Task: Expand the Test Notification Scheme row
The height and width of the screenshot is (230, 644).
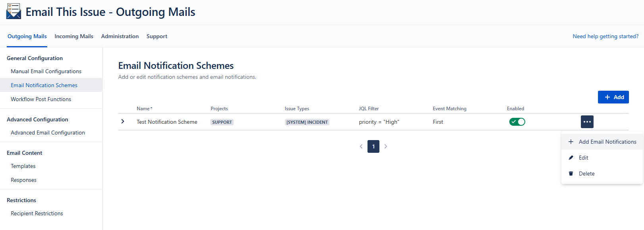Action: 123,121
